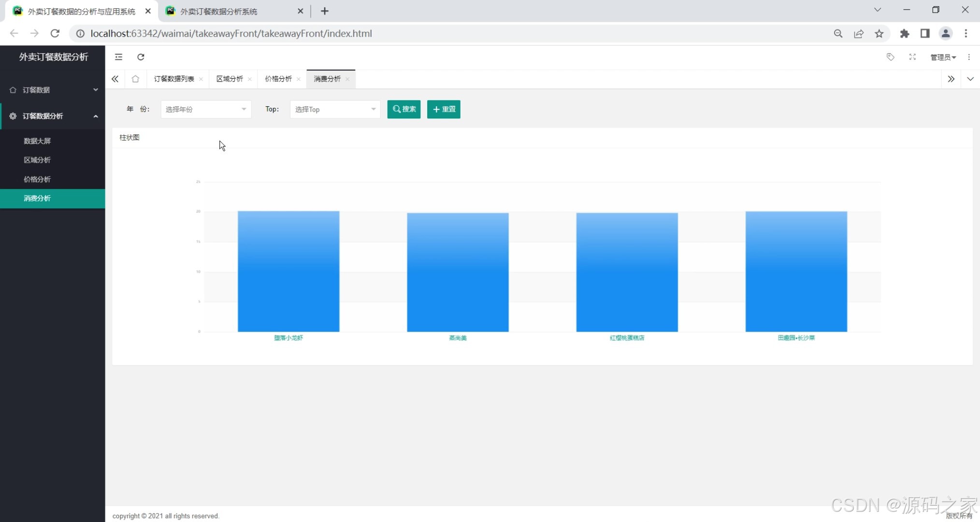This screenshot has height=522, width=980.
Task: Click the three-dot more icon beside 管理员
Action: [x=968, y=57]
